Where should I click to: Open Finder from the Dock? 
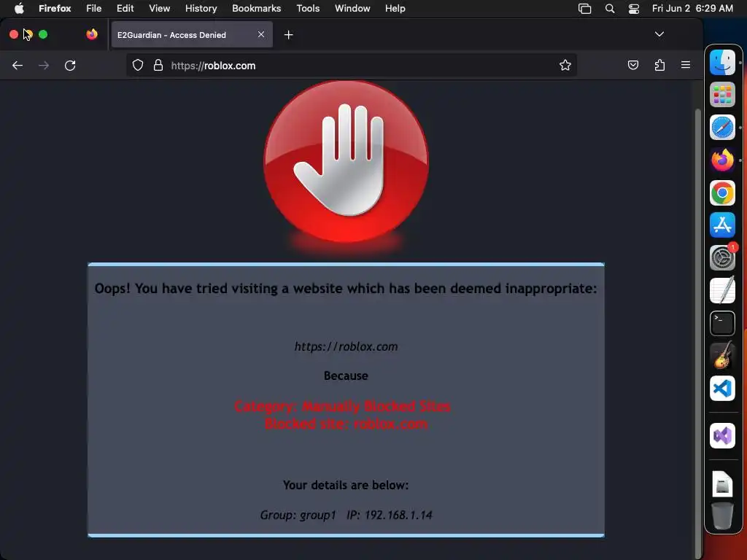pos(722,63)
